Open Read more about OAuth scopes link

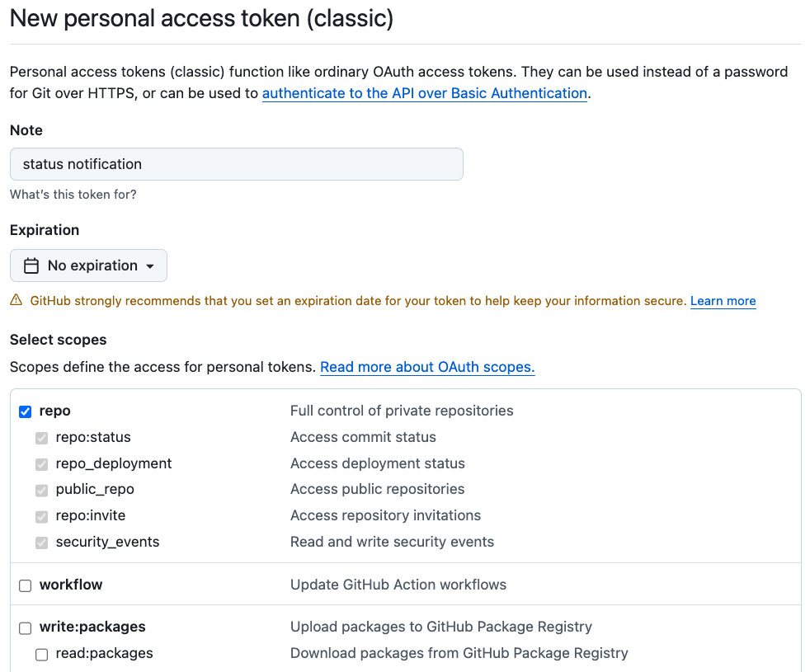(427, 367)
